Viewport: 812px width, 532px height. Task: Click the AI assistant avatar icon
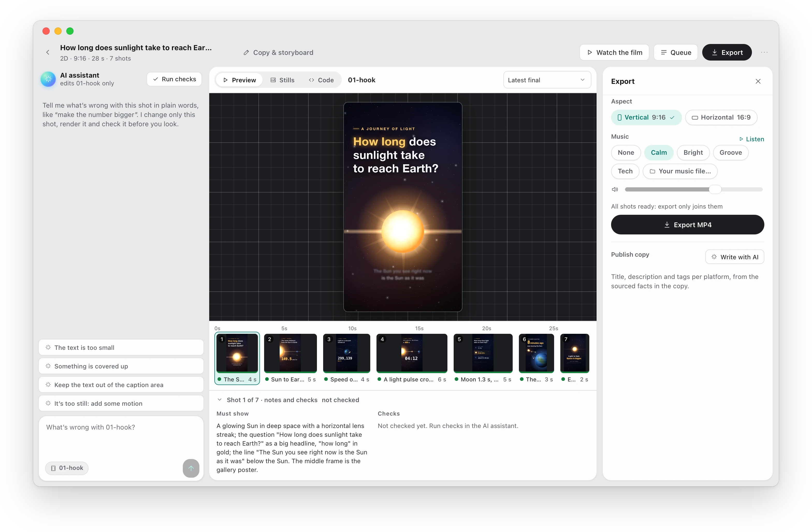pyautogui.click(x=48, y=79)
